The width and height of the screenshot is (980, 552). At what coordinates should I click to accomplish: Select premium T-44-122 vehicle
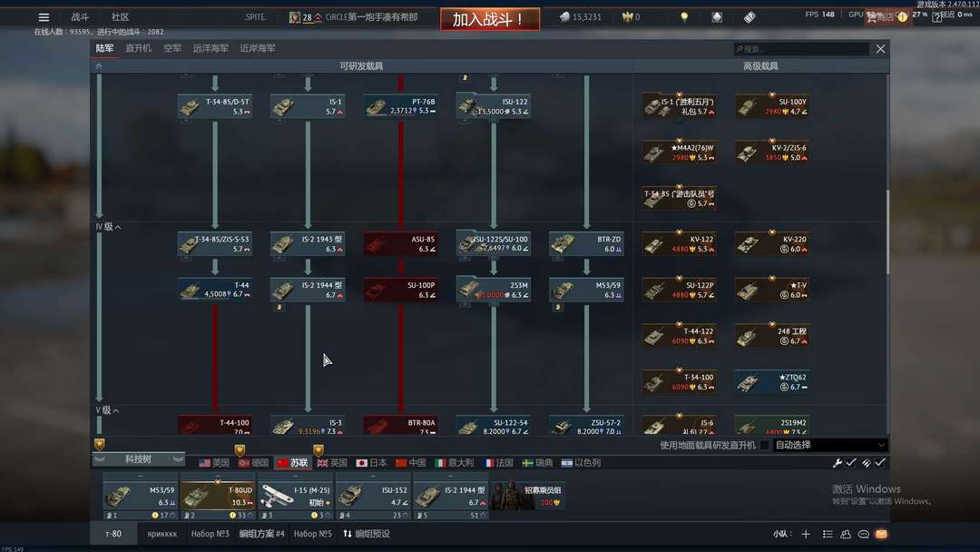(x=680, y=336)
